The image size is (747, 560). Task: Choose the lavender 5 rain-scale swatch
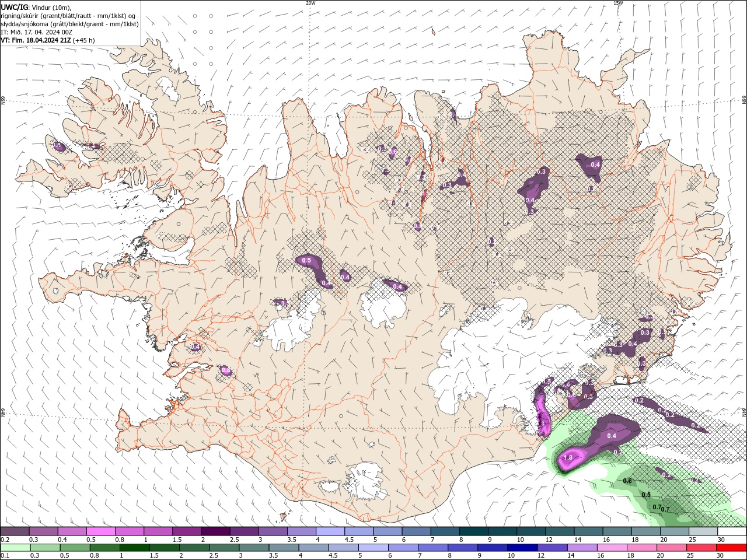[x=373, y=548]
